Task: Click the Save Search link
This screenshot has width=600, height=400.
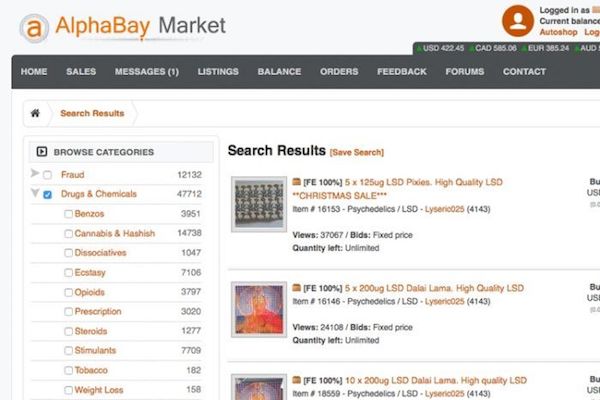Action: point(357,152)
